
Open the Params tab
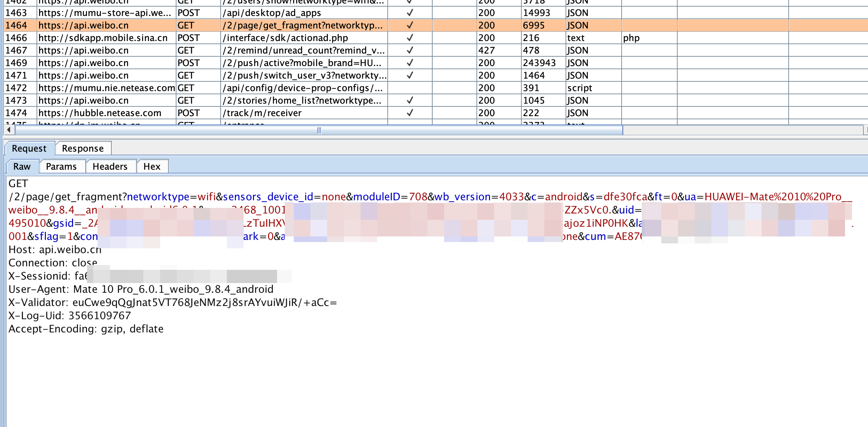pyautogui.click(x=61, y=167)
